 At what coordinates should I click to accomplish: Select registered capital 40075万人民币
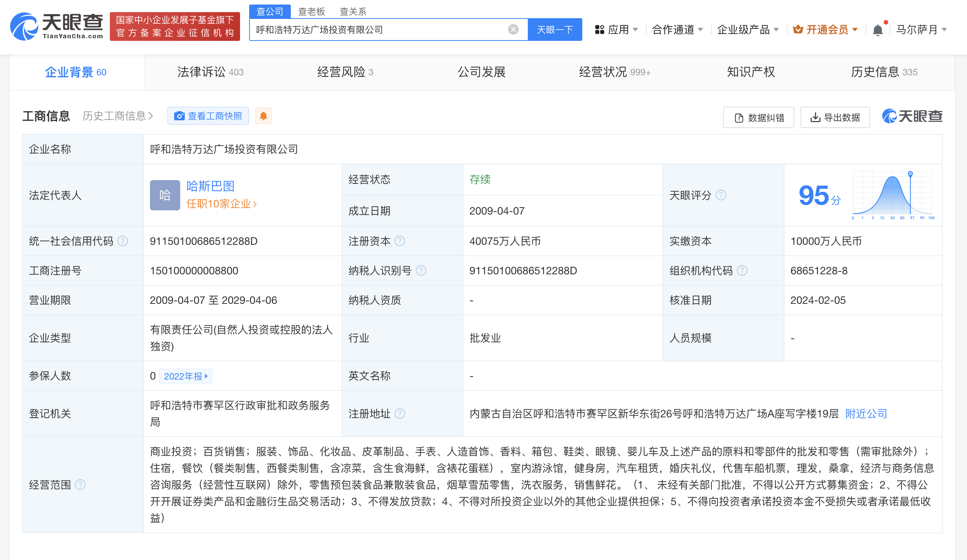click(x=505, y=241)
